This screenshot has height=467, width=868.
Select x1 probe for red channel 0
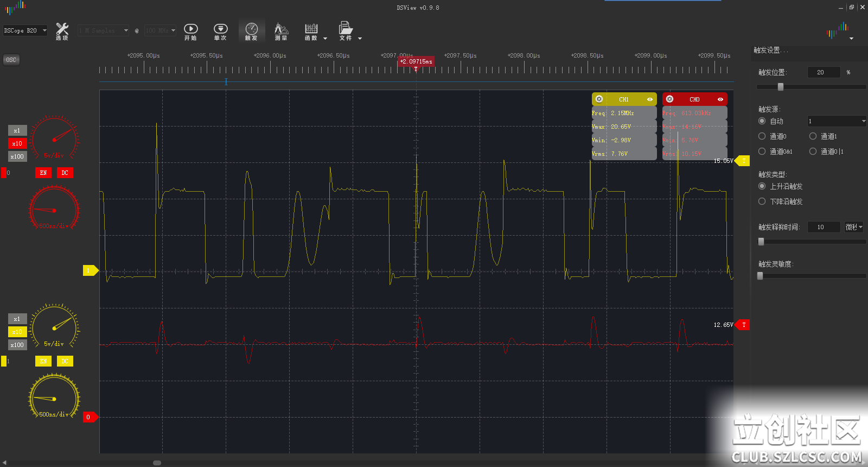coord(17,130)
